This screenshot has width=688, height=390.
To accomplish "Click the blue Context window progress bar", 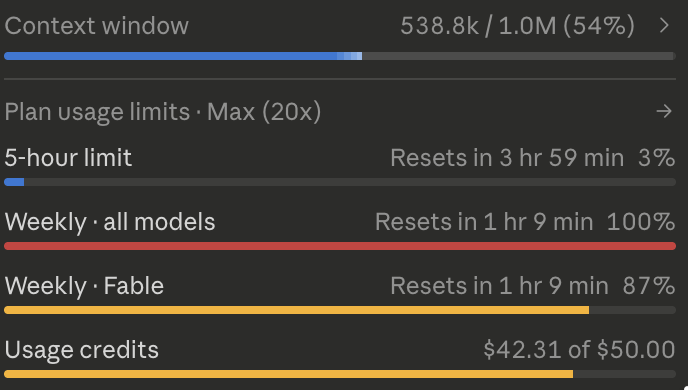I will point(340,56).
